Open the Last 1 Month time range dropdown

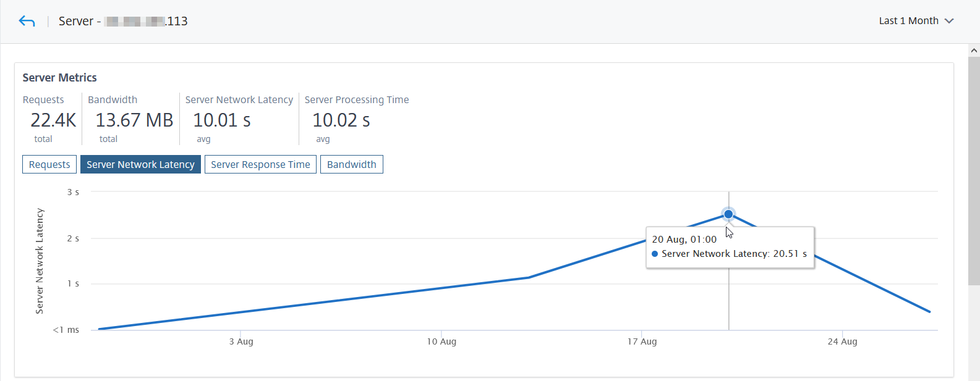point(916,21)
